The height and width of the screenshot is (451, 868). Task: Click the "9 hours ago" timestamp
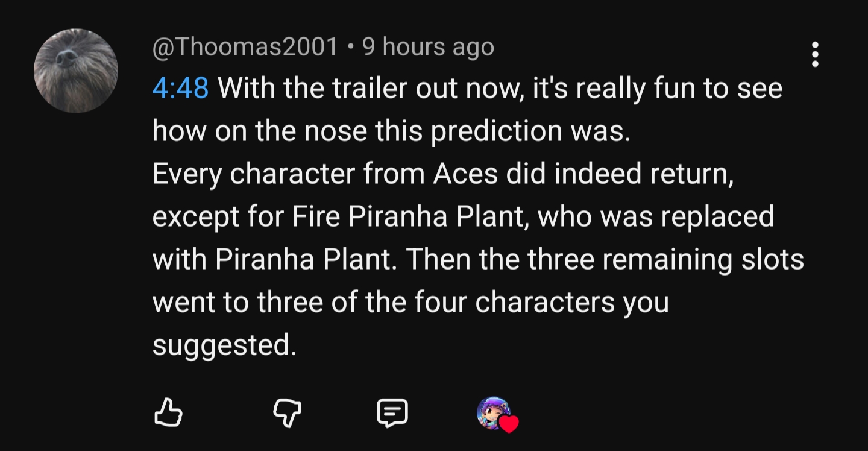coord(428,47)
